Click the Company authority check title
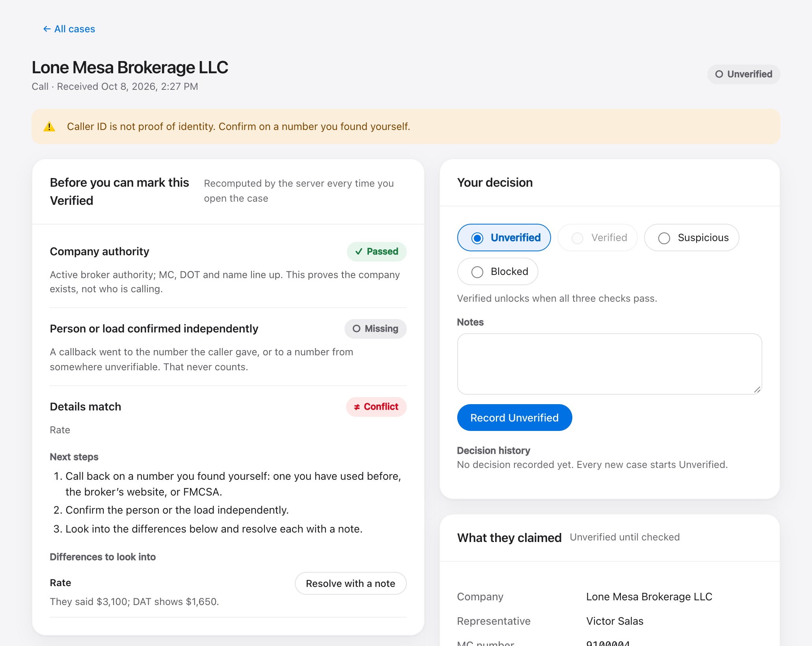The image size is (812, 646). pos(99,251)
